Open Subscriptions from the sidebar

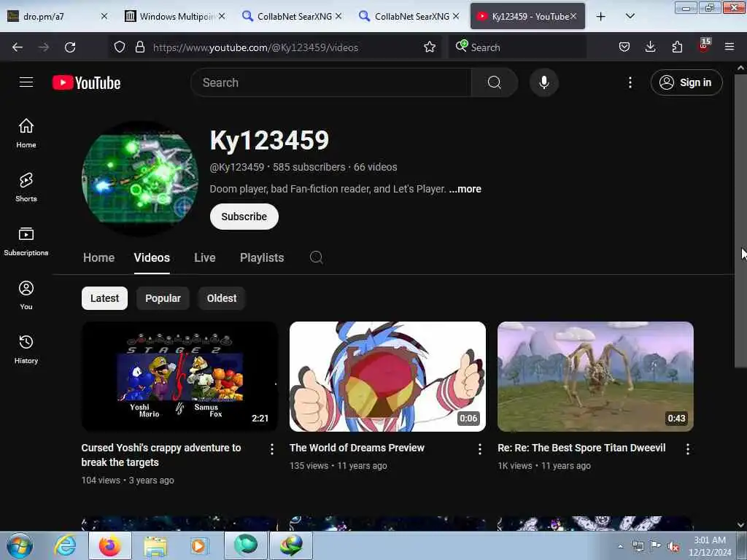pos(26,241)
